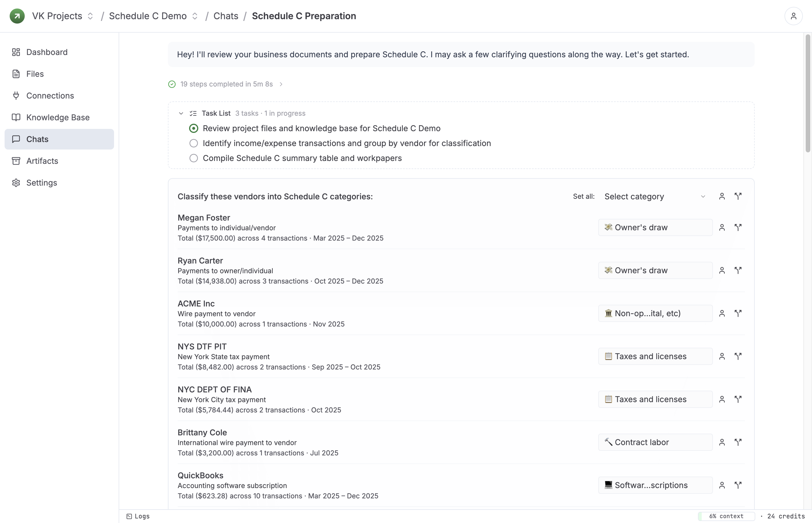
Task: Click the Chats breadcrumb item
Action: (x=225, y=16)
